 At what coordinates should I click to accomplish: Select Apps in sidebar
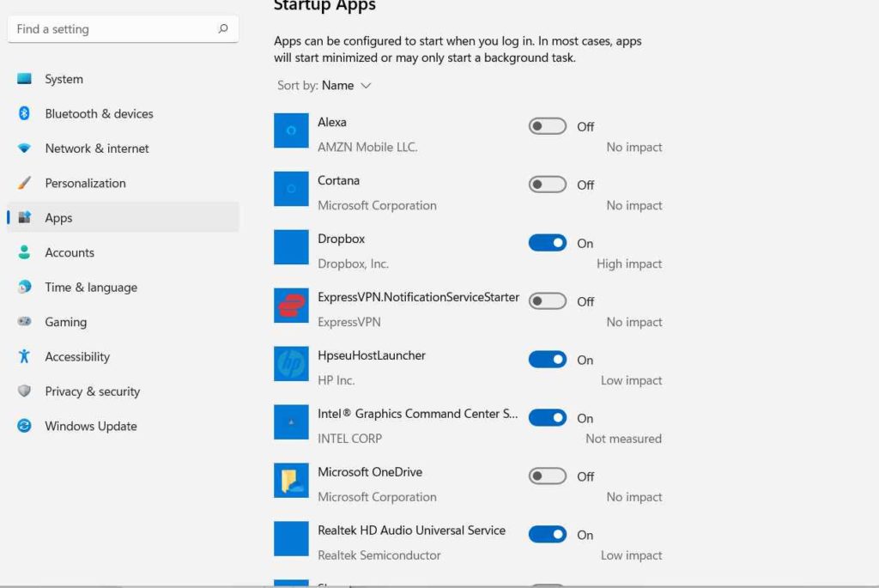(124, 217)
